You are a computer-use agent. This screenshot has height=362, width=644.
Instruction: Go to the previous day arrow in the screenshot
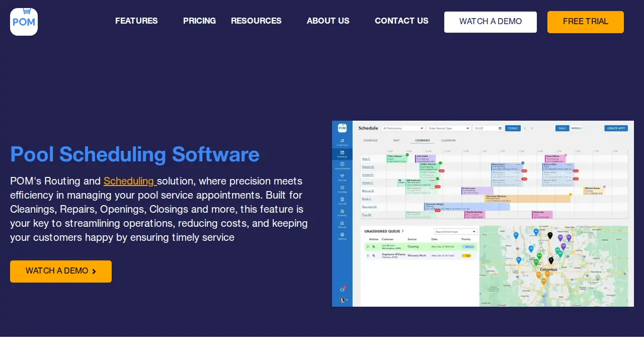(525, 128)
